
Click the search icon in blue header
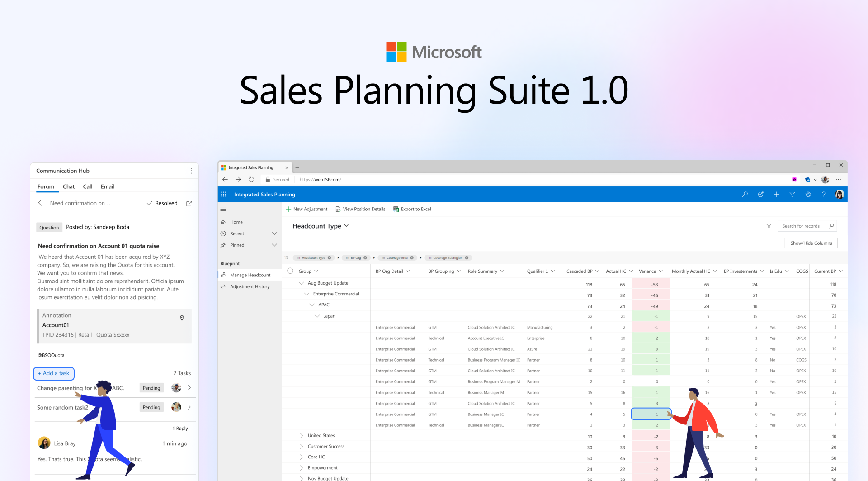click(x=745, y=194)
